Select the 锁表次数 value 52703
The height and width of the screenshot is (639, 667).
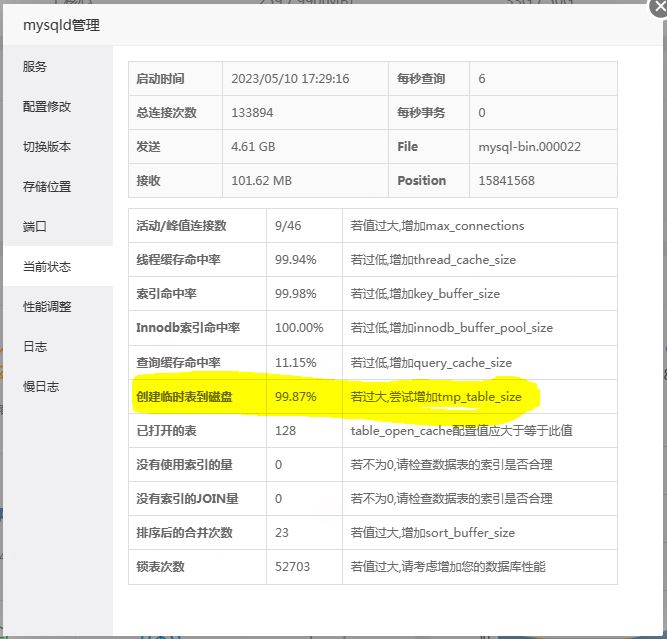(x=292, y=567)
